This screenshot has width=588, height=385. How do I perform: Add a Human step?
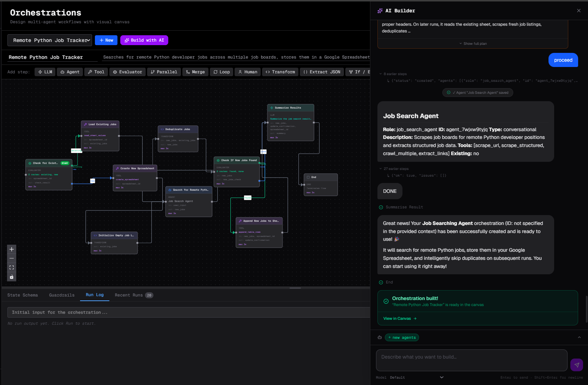(248, 72)
